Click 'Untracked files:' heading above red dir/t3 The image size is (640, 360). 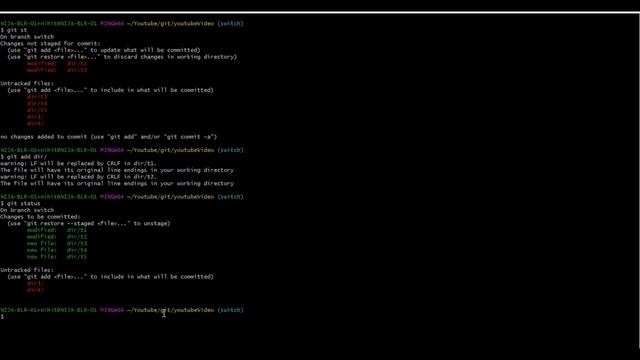[x=27, y=83]
